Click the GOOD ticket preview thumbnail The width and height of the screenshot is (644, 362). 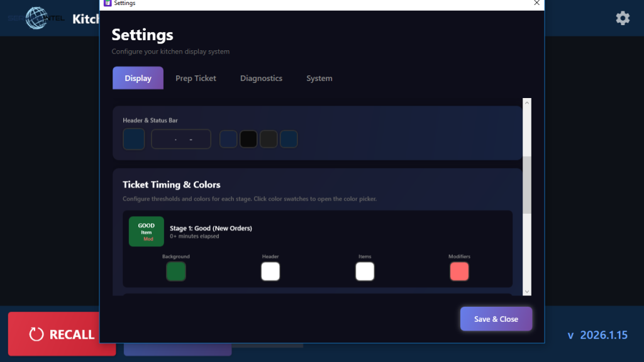(146, 231)
